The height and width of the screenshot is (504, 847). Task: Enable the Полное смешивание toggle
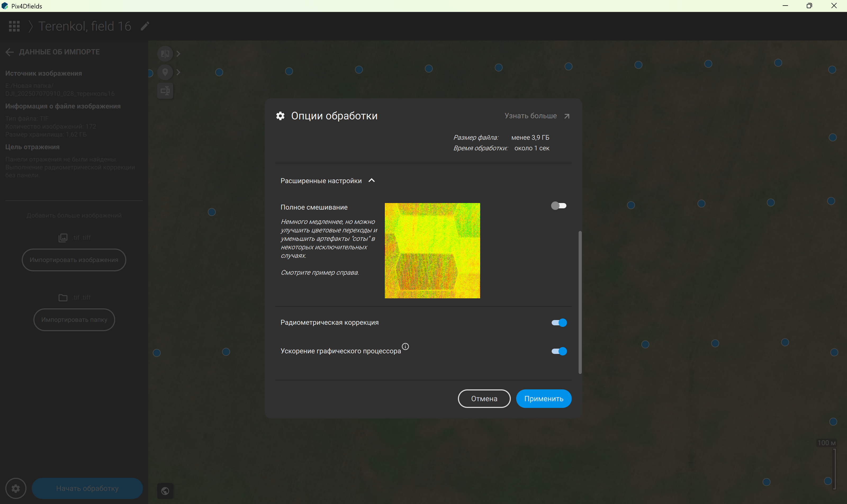[559, 206]
